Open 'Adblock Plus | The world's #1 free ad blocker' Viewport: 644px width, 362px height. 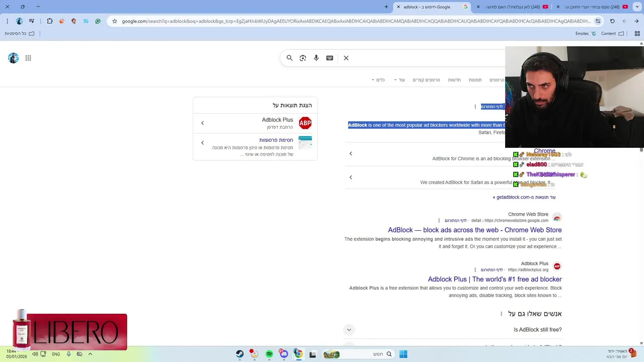click(495, 280)
